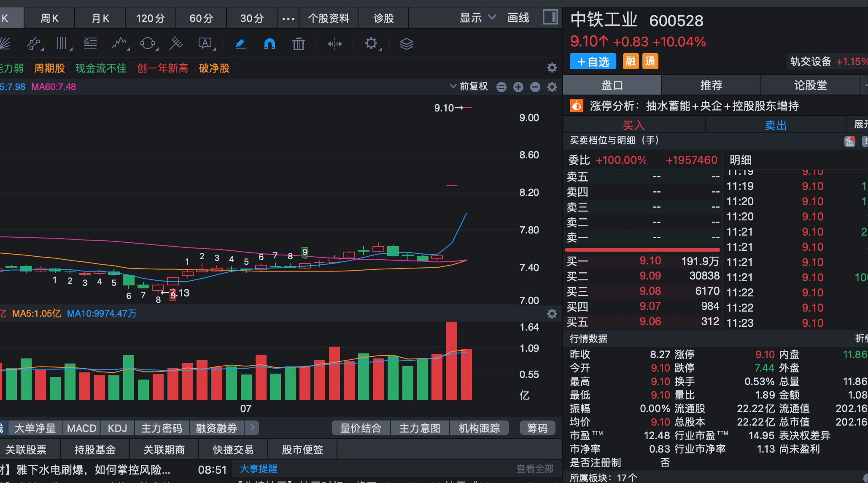
Task: Expand more periods with the ellipsis
Action: 288,19
